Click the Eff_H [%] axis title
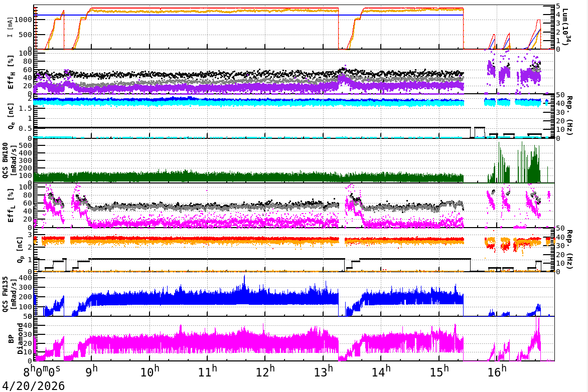 click(x=11, y=72)
